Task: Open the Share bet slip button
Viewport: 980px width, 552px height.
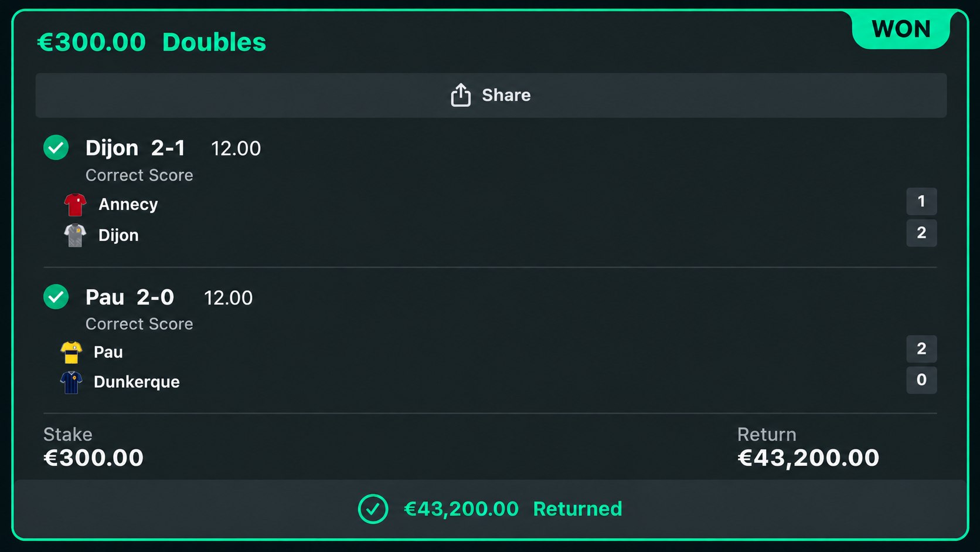Action: click(x=491, y=95)
